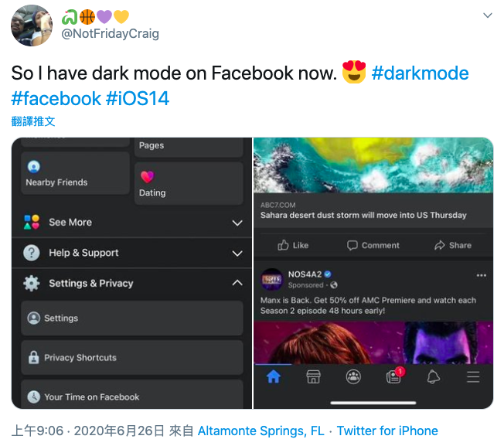Open the Marketplace storefront icon
Screen dimensions: 504x446
(x=313, y=376)
